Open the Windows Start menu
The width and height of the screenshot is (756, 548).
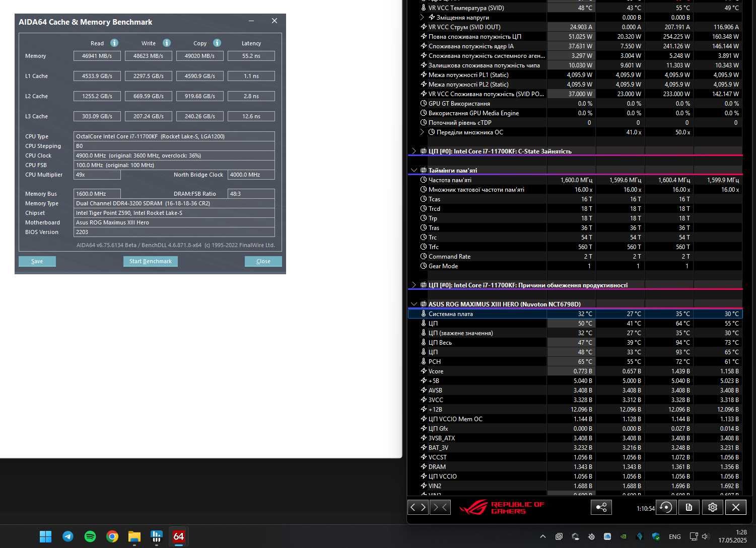[45, 536]
